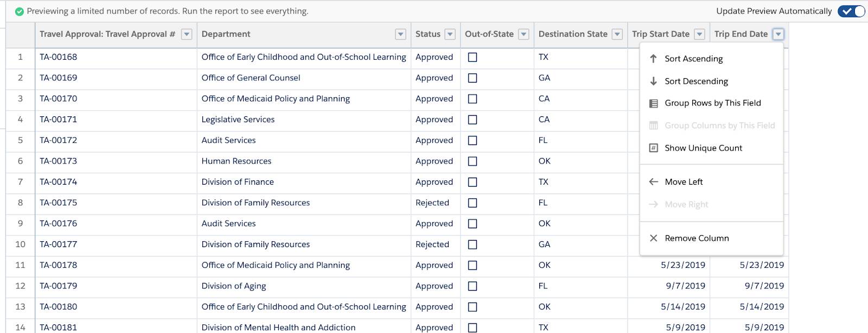Open Destination State column dropdown

(617, 34)
